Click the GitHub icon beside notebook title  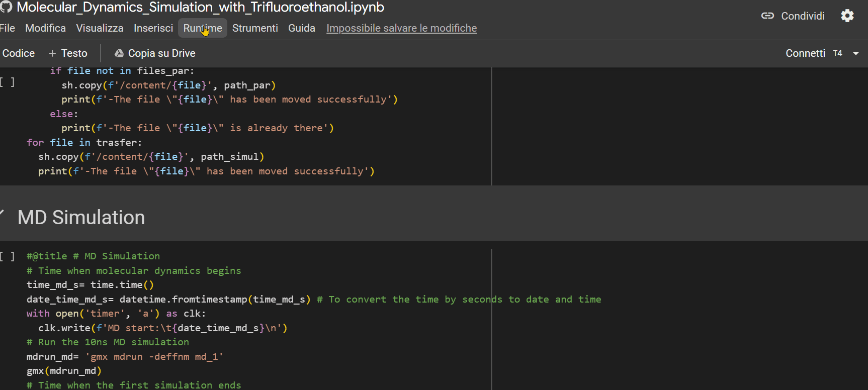pyautogui.click(x=6, y=7)
